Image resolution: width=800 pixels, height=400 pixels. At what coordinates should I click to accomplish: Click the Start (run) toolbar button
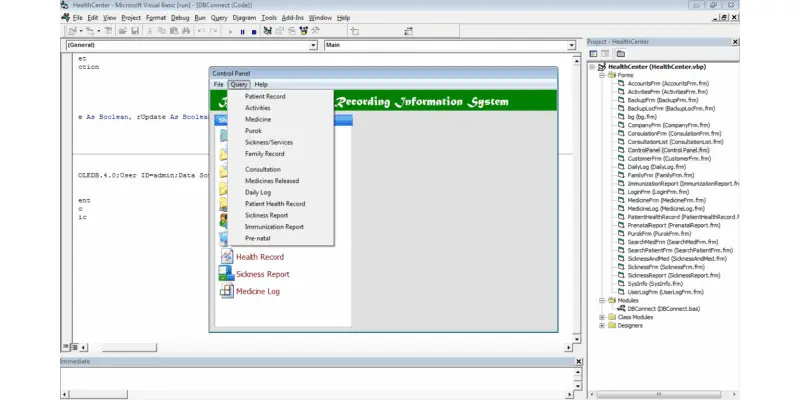(230, 32)
